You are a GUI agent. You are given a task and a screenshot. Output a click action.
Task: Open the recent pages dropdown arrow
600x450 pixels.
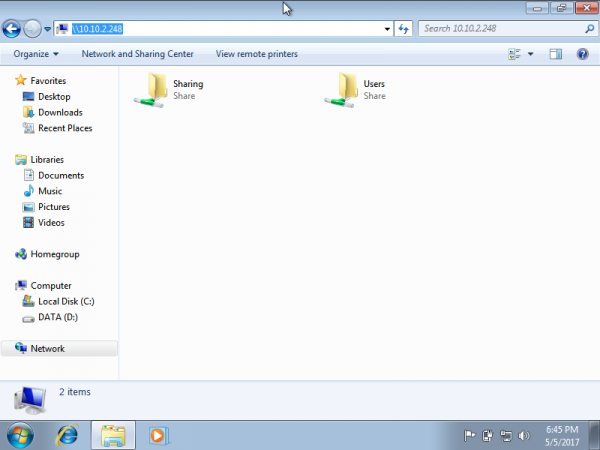[47, 29]
